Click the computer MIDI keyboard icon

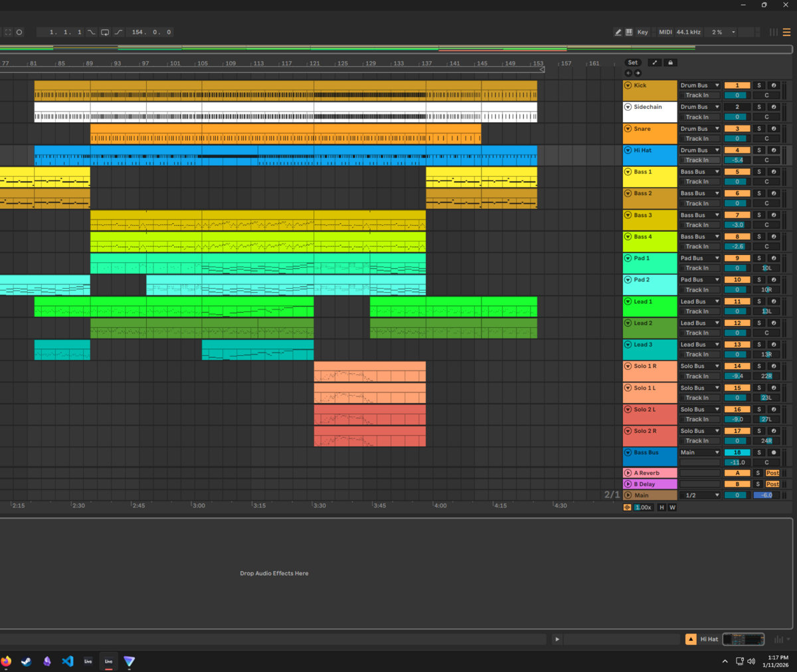coord(629,32)
